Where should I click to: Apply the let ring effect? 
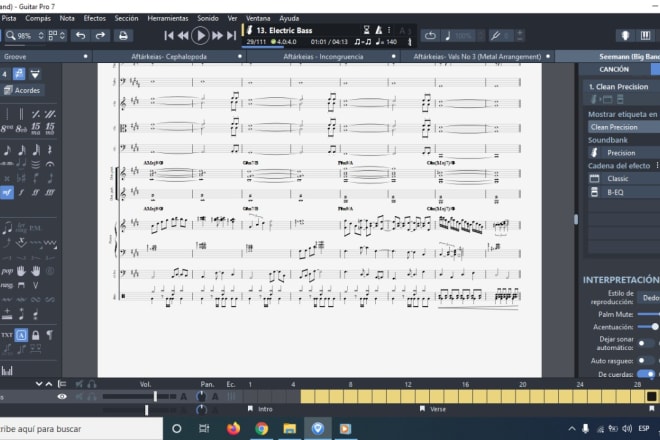pos(21,228)
